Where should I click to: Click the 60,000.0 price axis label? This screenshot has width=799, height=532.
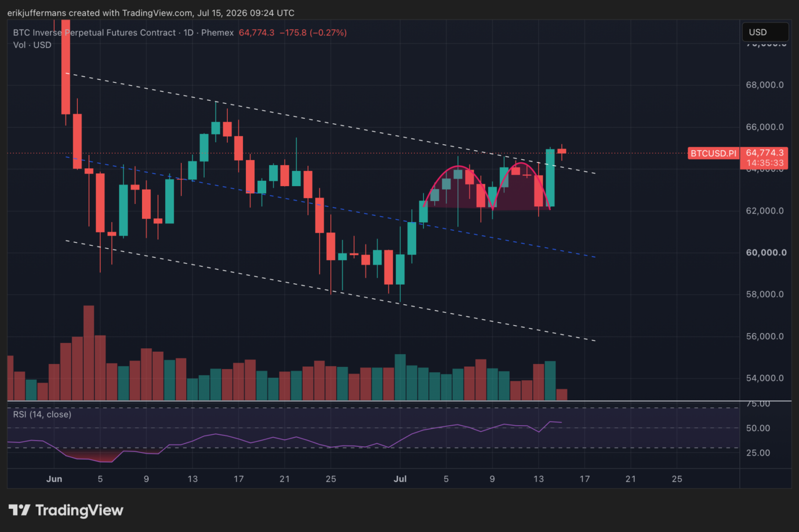(766, 253)
